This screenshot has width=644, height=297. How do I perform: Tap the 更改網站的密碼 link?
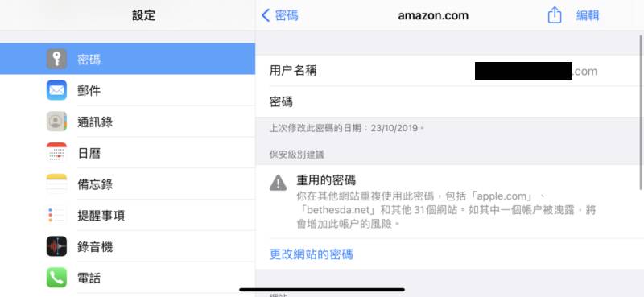[x=311, y=254]
